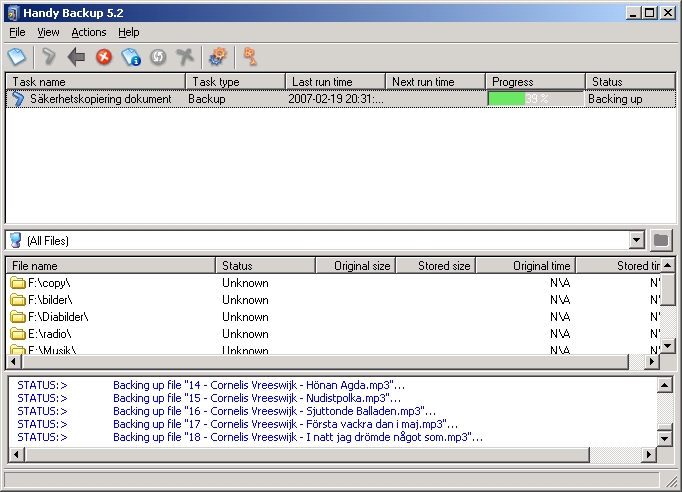Click the folder button next to All Files dropdown
Screen dimensions: 682x492
coord(661,240)
